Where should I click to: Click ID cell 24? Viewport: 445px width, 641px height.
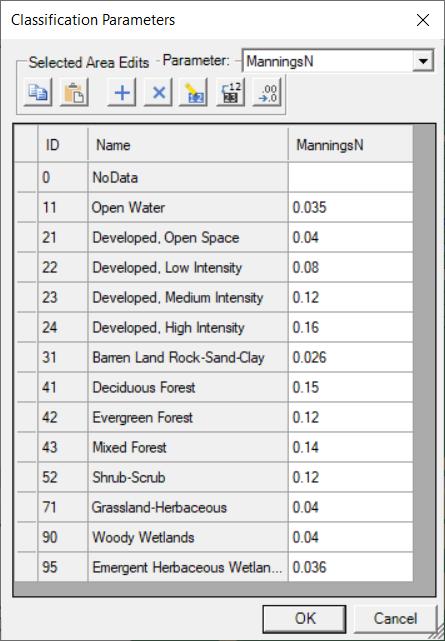tap(63, 327)
